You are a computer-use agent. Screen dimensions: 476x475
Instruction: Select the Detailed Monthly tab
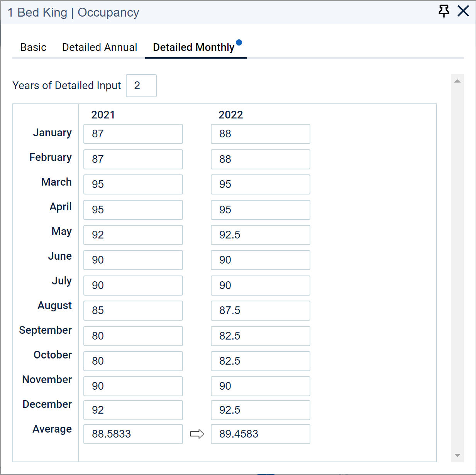coord(196,47)
